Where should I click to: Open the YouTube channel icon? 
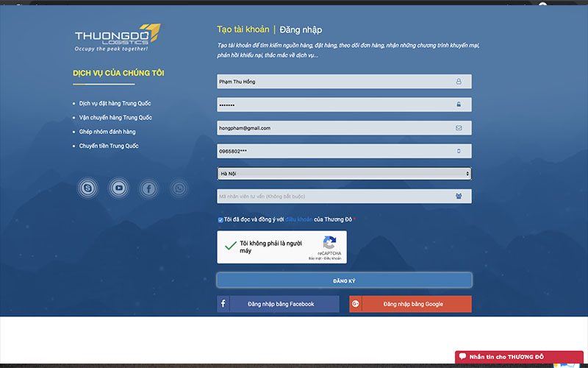(x=119, y=188)
